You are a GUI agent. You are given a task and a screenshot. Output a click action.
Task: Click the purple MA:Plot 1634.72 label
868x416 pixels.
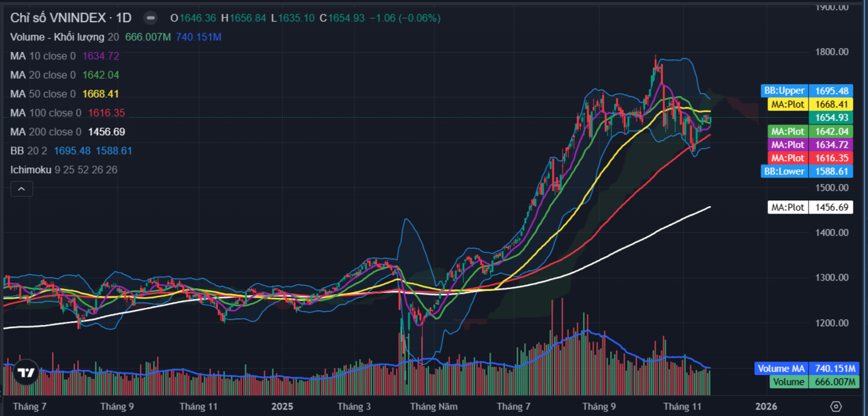tap(809, 145)
